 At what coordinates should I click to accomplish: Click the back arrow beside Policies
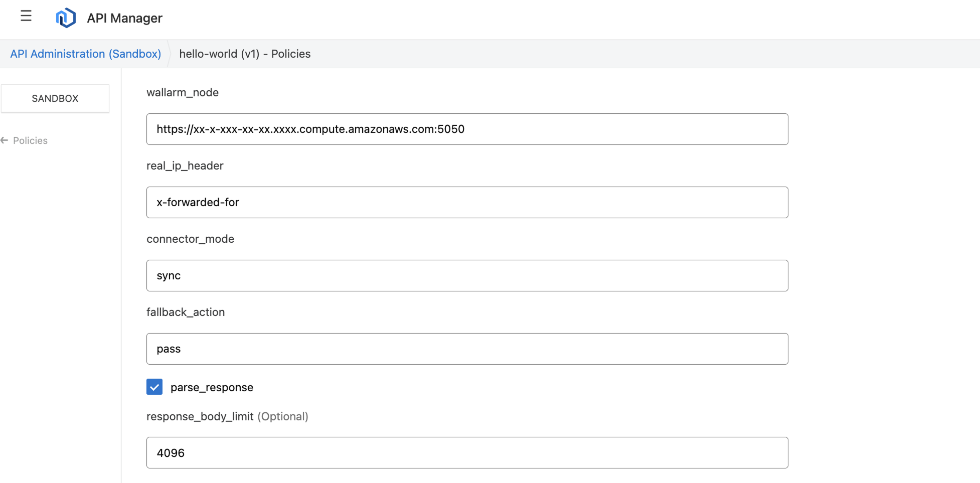5,140
